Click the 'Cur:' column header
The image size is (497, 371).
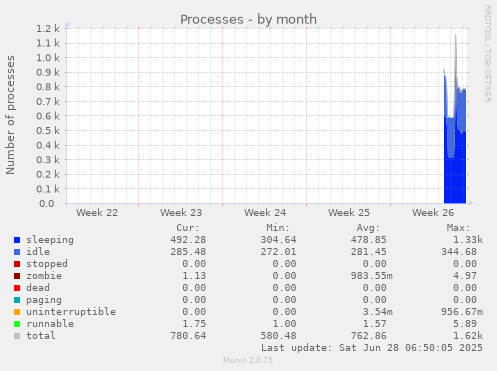point(188,228)
